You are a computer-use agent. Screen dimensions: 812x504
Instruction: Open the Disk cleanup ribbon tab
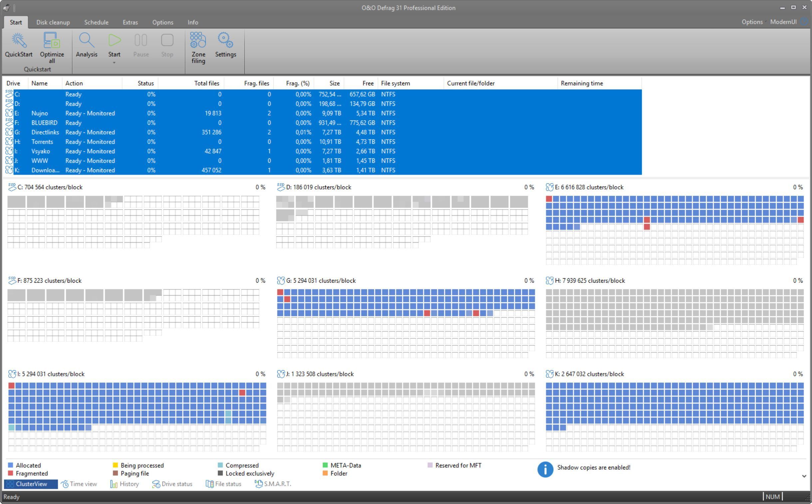53,22
